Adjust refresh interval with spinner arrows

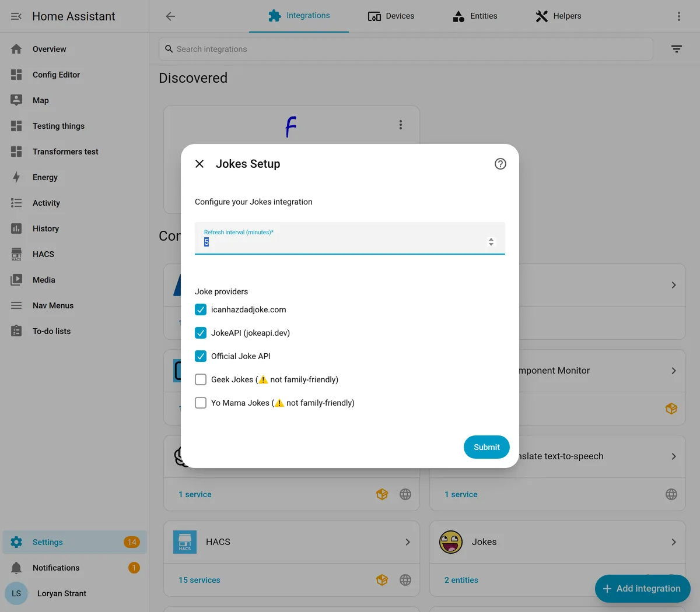tap(491, 242)
